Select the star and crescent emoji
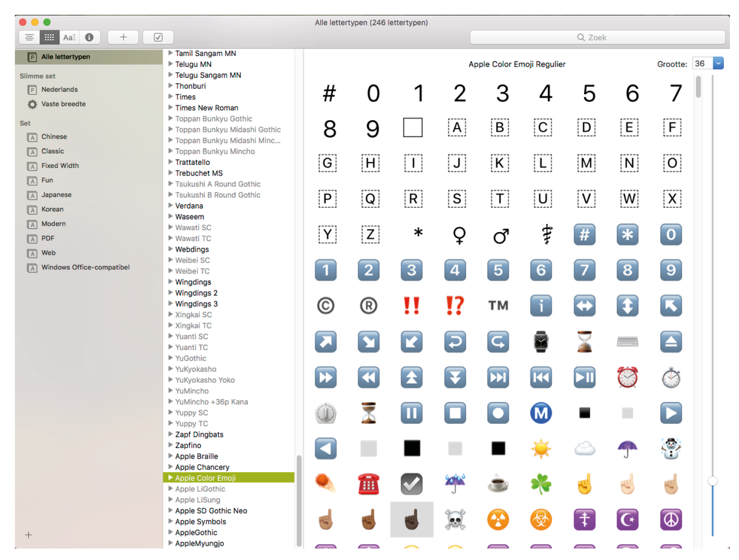The image size is (739, 560). (x=628, y=520)
